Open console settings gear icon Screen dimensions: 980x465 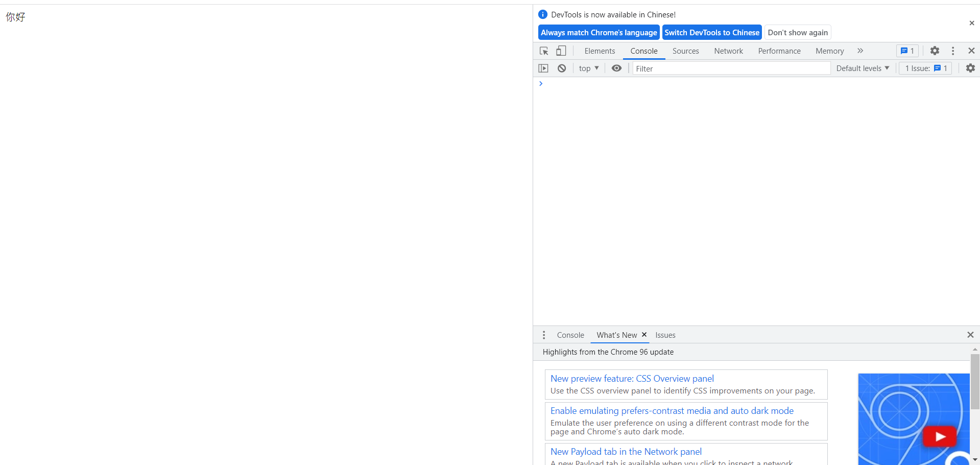pyautogui.click(x=970, y=68)
